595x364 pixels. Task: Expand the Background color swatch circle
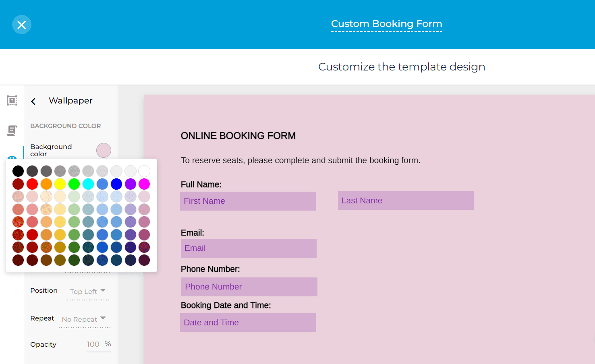(104, 150)
